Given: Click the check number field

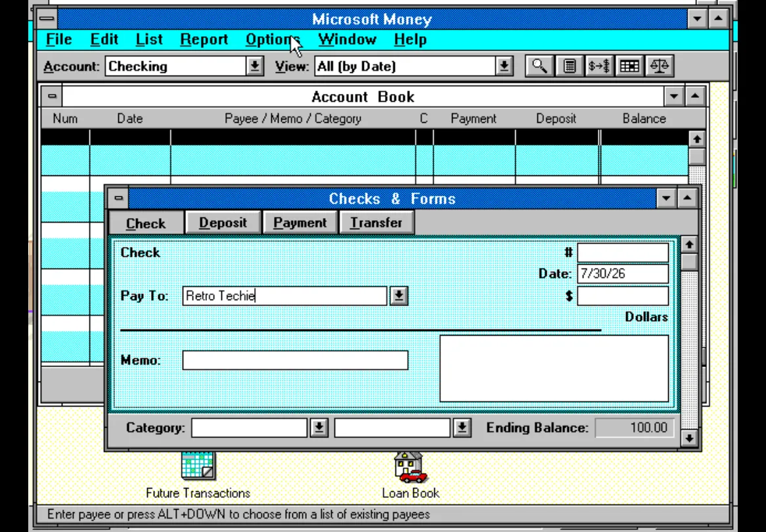Looking at the screenshot, I should click(x=623, y=253).
